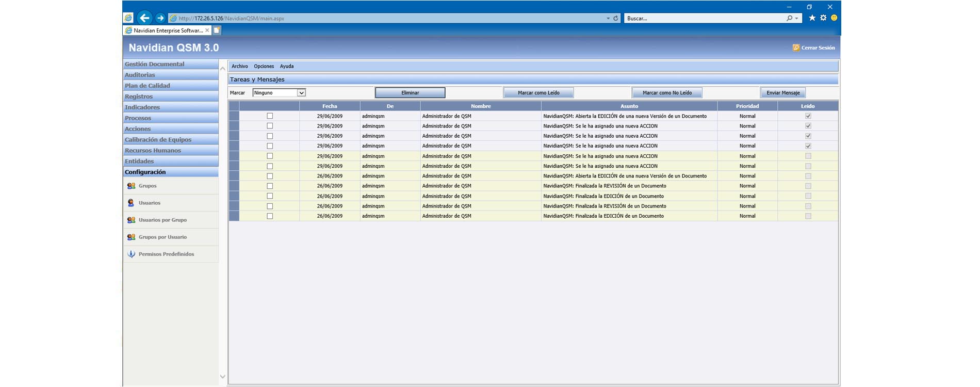Expand the address bar history dropdown
980x387 pixels.
pos(608,18)
